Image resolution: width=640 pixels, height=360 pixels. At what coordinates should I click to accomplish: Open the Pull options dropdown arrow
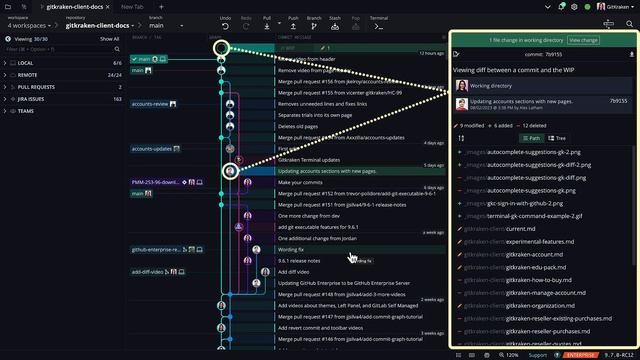280,24
